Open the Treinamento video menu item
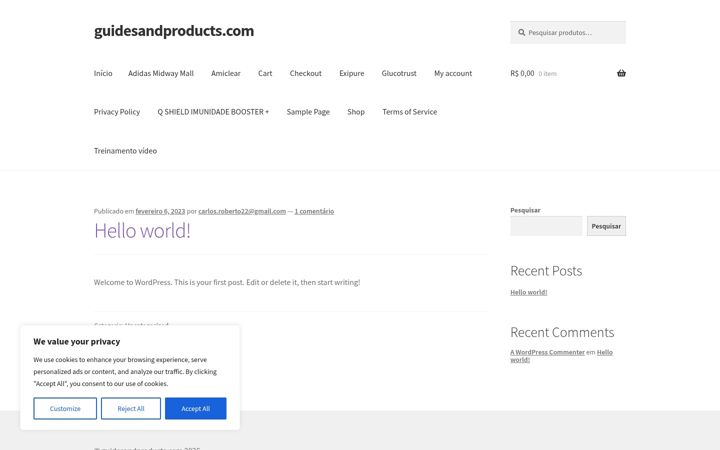 [125, 151]
